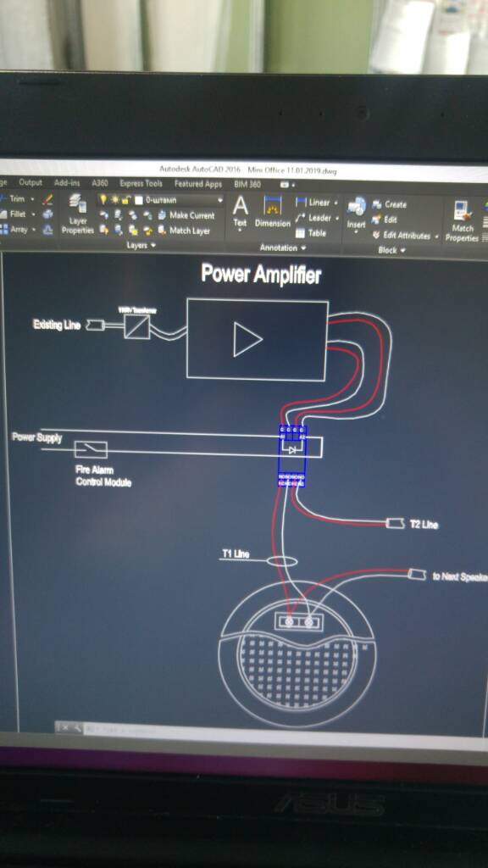Select the Dimension tool
Viewport: 488px width, 868px height.
(x=272, y=213)
